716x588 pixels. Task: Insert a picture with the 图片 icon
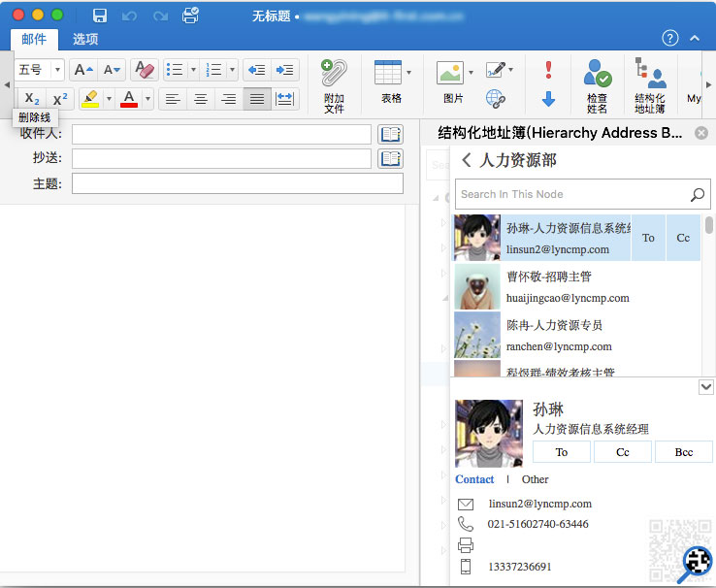[450, 73]
